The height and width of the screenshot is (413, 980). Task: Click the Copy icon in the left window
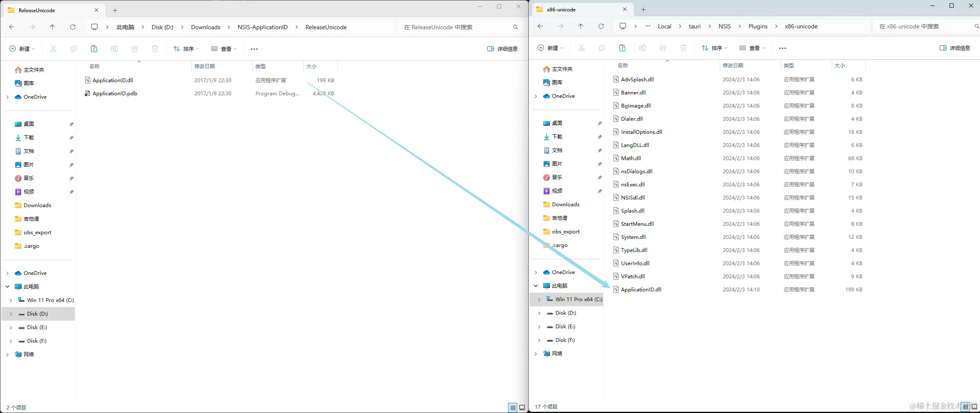pos(74,49)
